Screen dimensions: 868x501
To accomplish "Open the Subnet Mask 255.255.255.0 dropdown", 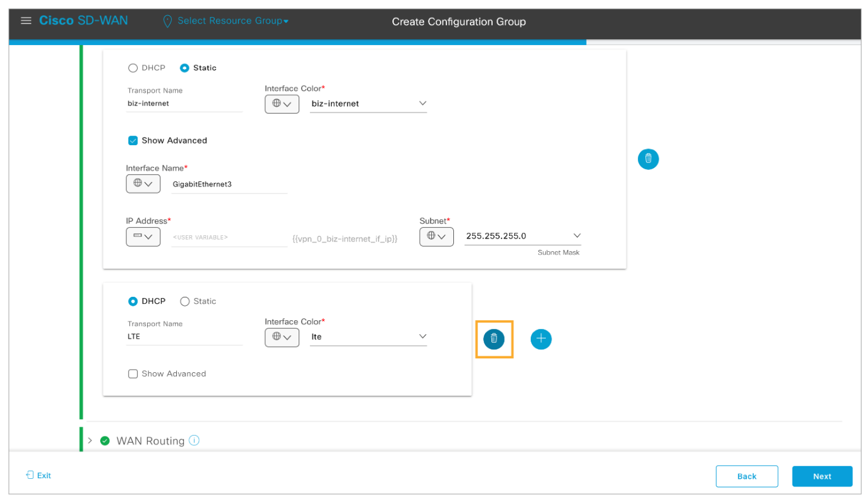I will click(x=522, y=236).
